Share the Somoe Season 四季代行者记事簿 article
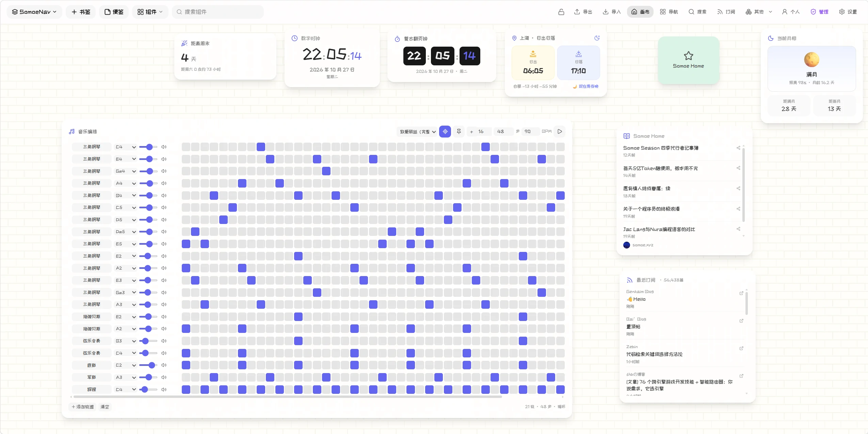This screenshot has height=434, width=868. (x=738, y=148)
